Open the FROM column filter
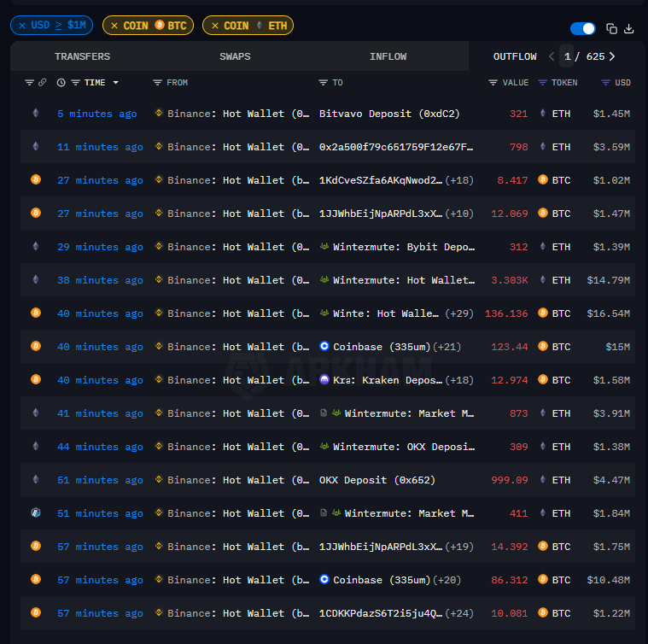Screen dimensions: 648x644 click(x=157, y=83)
